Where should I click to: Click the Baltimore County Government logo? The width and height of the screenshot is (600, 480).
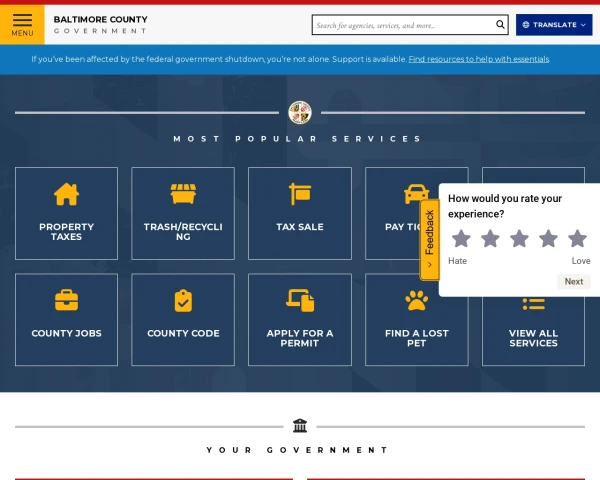100,25
